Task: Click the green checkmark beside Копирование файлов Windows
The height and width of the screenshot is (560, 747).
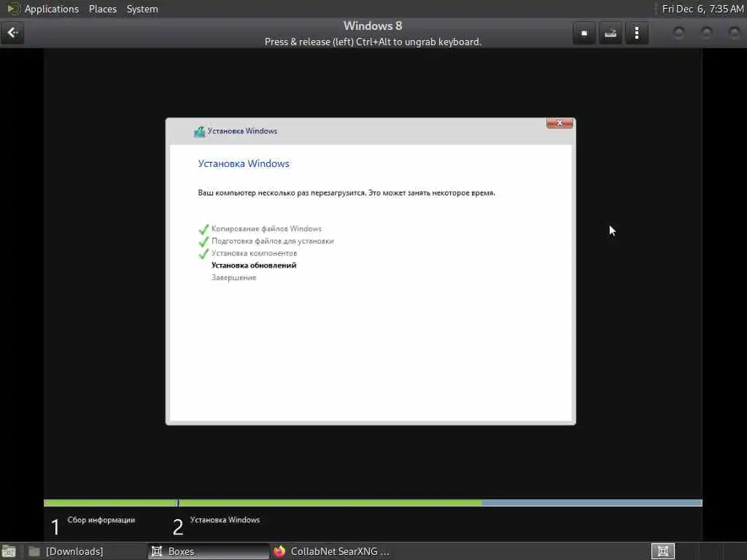Action: [204, 229]
